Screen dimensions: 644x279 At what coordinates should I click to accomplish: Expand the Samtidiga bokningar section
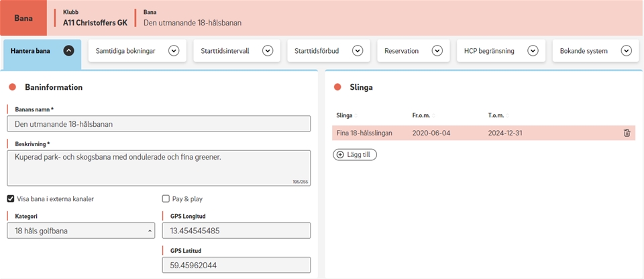138,51
